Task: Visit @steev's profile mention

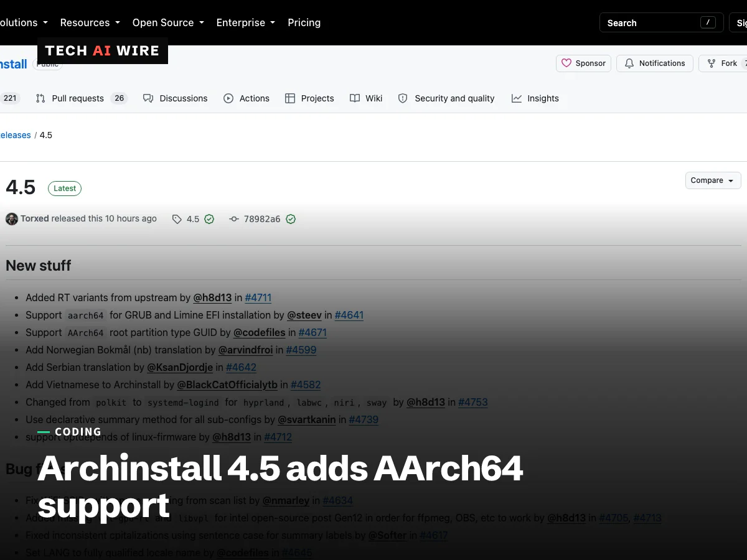Action: pos(304,315)
